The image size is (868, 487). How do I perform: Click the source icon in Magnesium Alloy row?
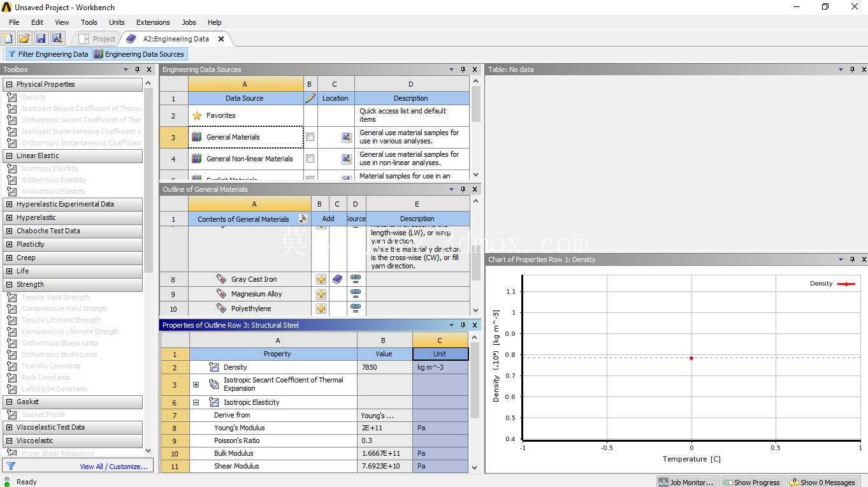point(356,294)
